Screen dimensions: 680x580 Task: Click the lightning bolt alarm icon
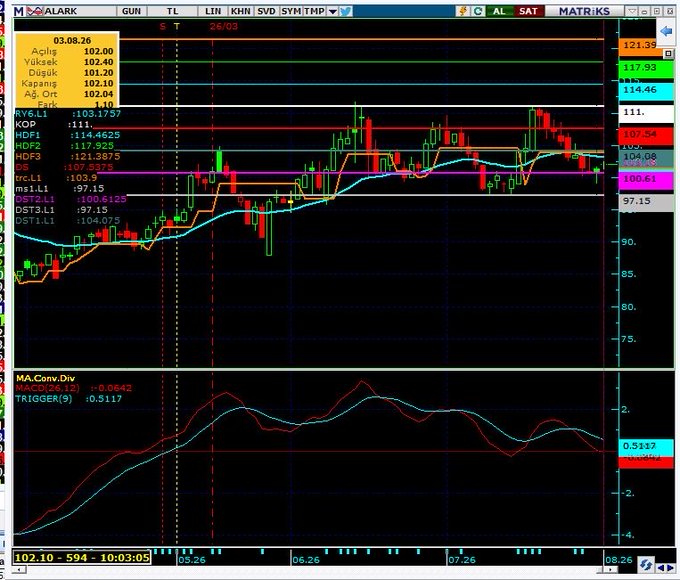tap(463, 11)
